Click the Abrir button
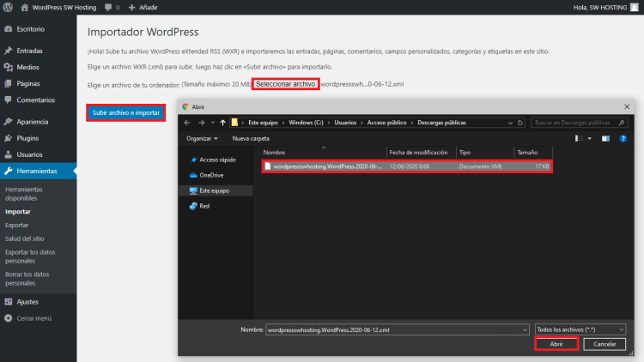 (x=556, y=344)
